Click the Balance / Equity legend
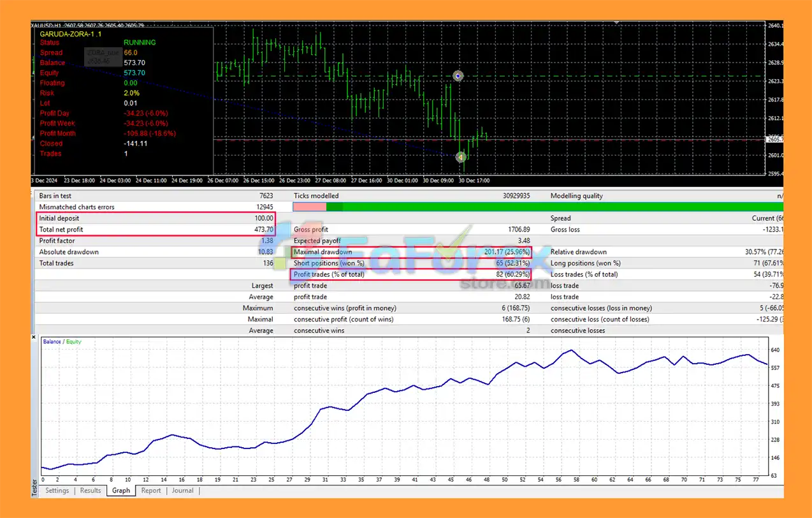 click(62, 342)
